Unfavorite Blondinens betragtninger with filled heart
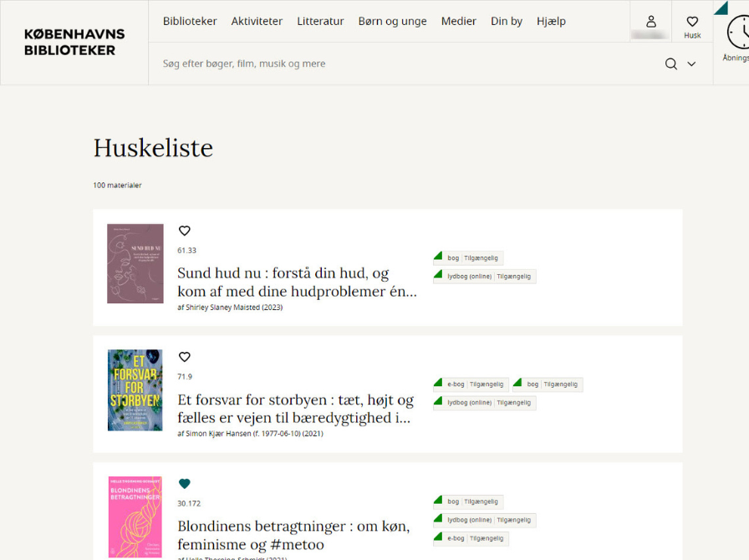 pos(185,484)
